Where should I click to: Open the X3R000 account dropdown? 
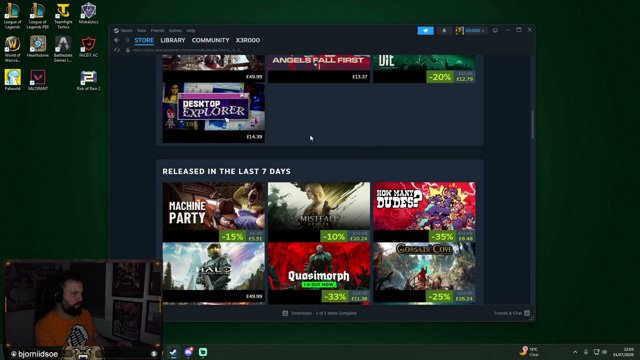(x=471, y=31)
